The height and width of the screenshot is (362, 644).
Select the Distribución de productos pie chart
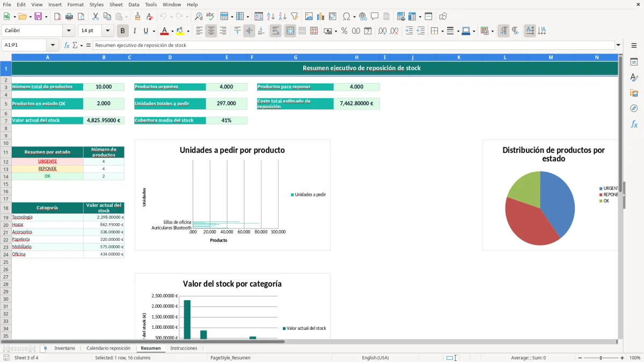tap(550, 195)
